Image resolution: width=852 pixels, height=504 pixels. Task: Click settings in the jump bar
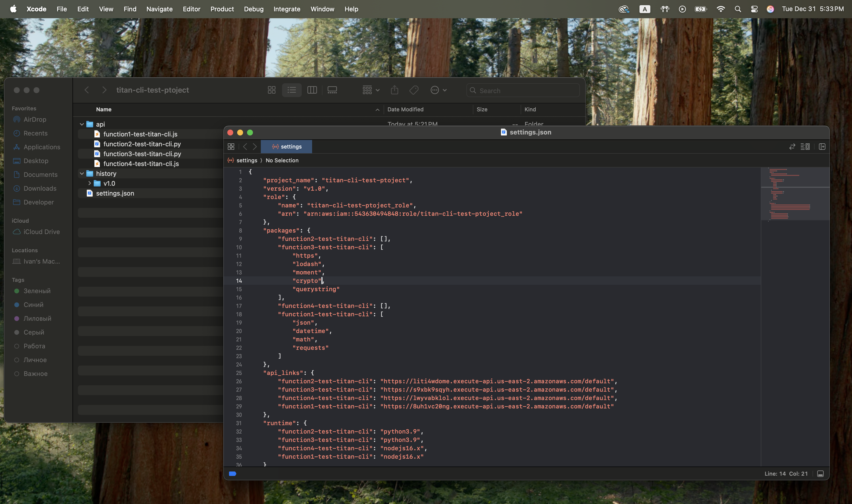(x=247, y=160)
